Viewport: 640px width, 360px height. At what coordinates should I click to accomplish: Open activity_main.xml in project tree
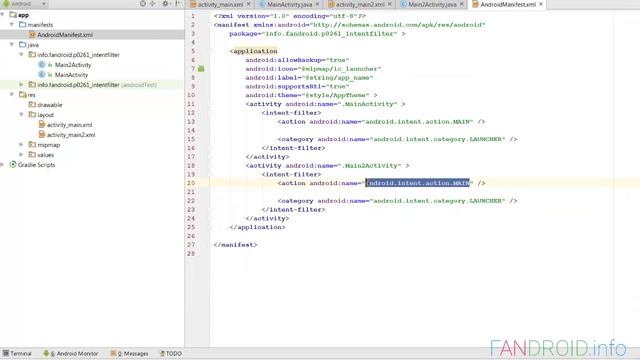pyautogui.click(x=69, y=125)
